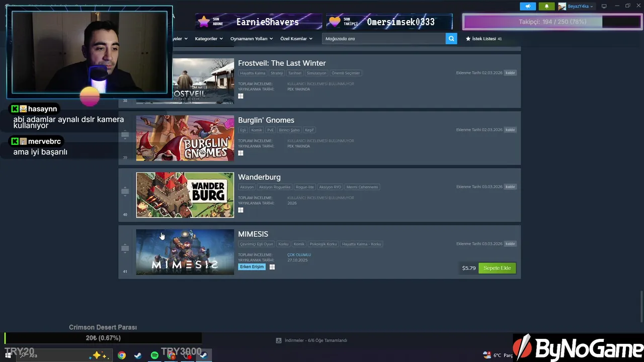The image size is (644, 362).
Task: Click the Erken Erişim badge on MIMESIS
Action: [252, 267]
